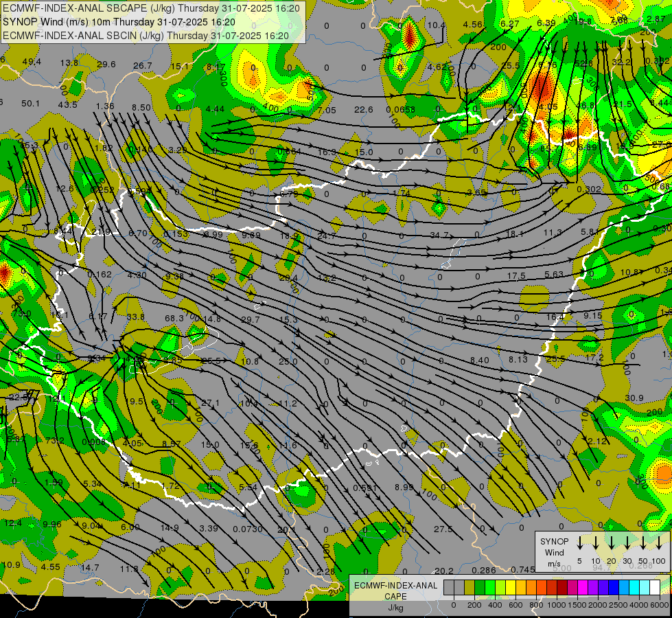The image size is (672, 618).
Task: Click the 68.3 value on the map
Action: 174,318
